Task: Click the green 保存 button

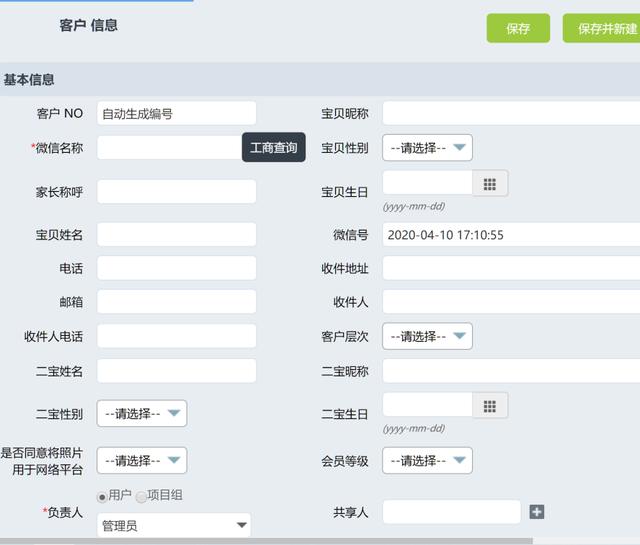Action: (x=518, y=29)
